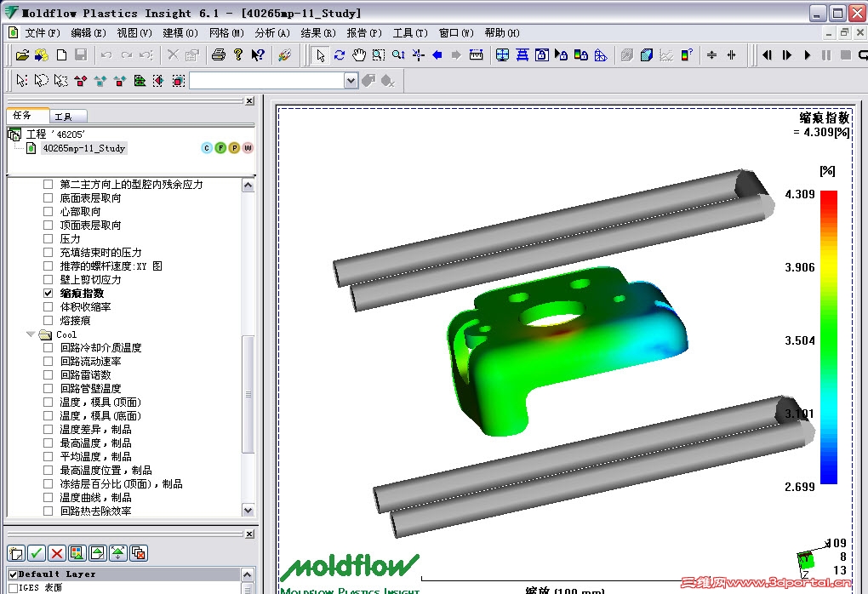Select the 40265mp-11_Study study item
Image resolution: width=868 pixels, height=594 pixels.
(x=84, y=148)
